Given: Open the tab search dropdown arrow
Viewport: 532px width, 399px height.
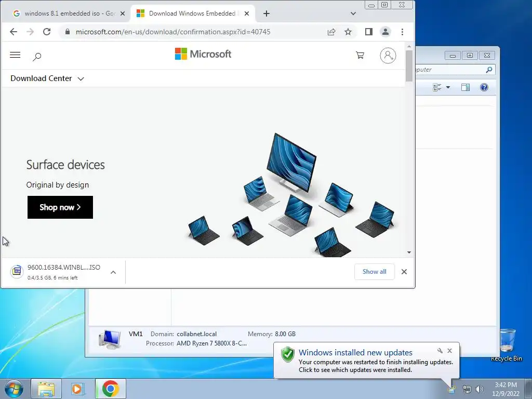Looking at the screenshot, I should (353, 14).
